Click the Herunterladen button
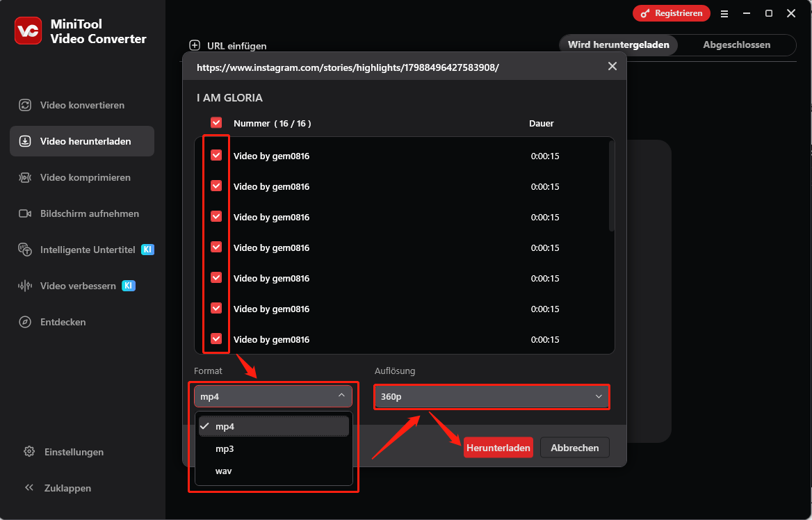 (x=498, y=448)
